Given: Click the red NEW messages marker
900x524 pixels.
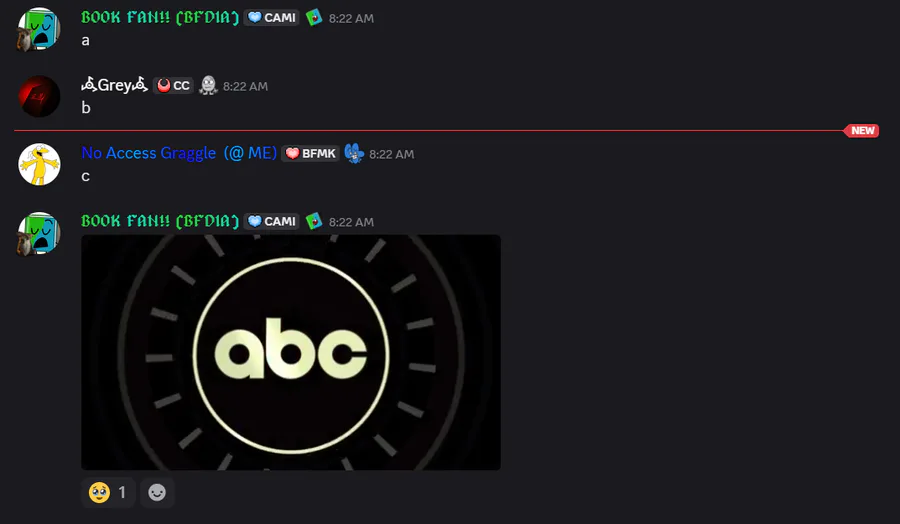Looking at the screenshot, I should [862, 131].
